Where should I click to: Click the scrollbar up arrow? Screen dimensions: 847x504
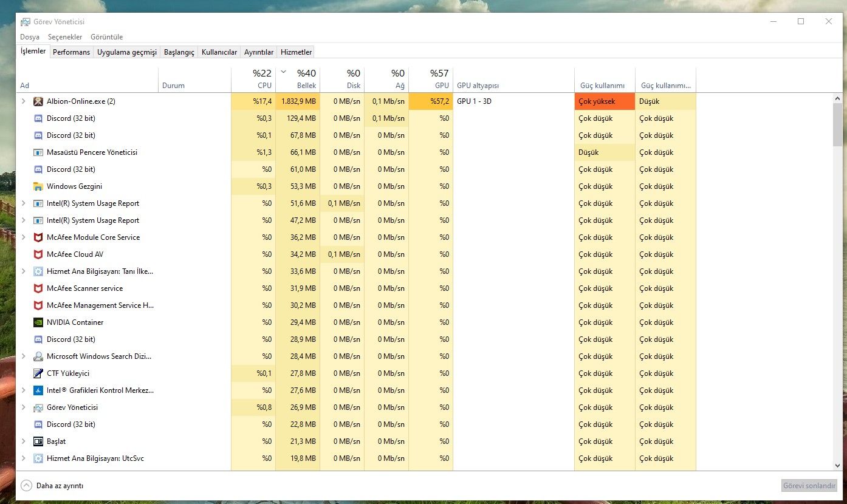(x=837, y=98)
